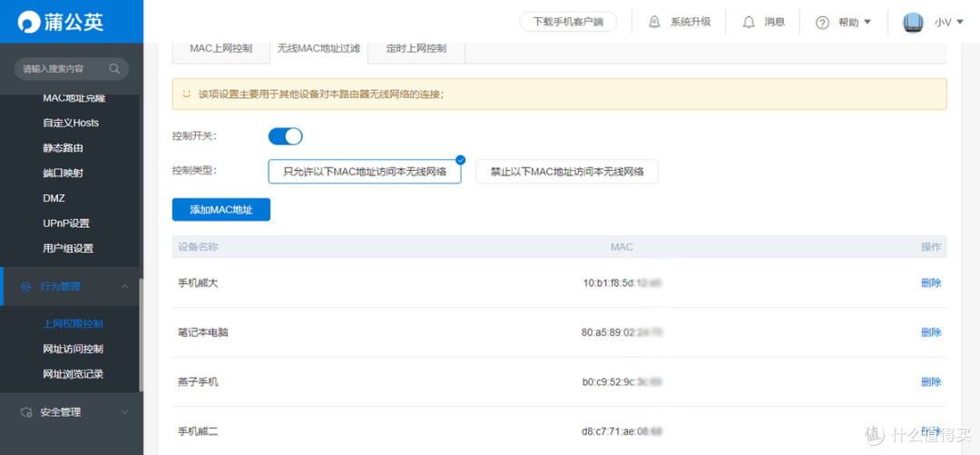980x455 pixels.
Task: Click the 蒲公英 logo icon
Action: pyautogui.click(x=29, y=22)
